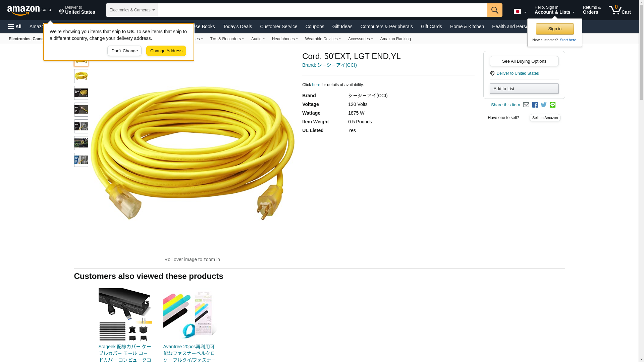Select the second yellow cord thumbnail
644x362 pixels.
[x=81, y=76]
